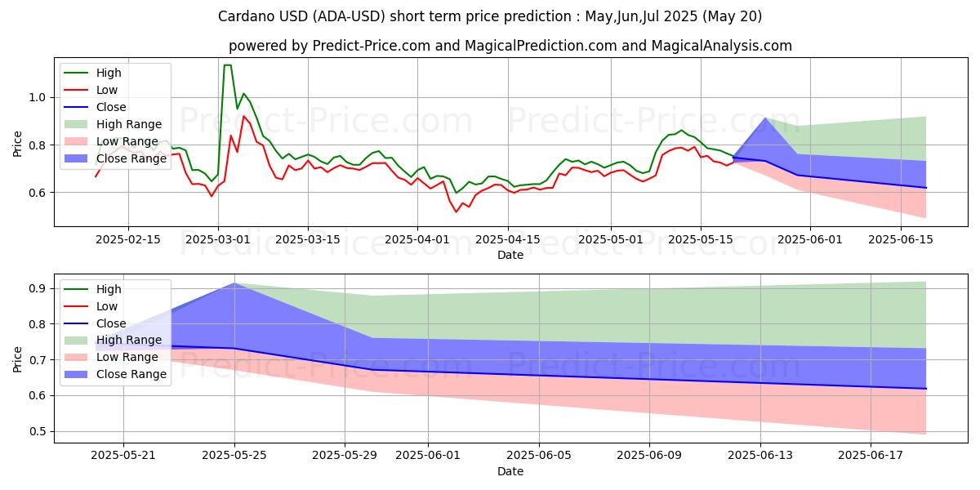The height and width of the screenshot is (490, 980).
Task: Click the 2025-06-13 tick on bottom x-axis
Action: [x=760, y=457]
